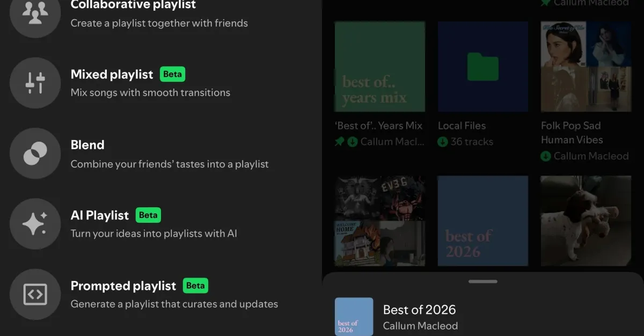Click the bottom sheet drag handle

pyautogui.click(x=482, y=281)
